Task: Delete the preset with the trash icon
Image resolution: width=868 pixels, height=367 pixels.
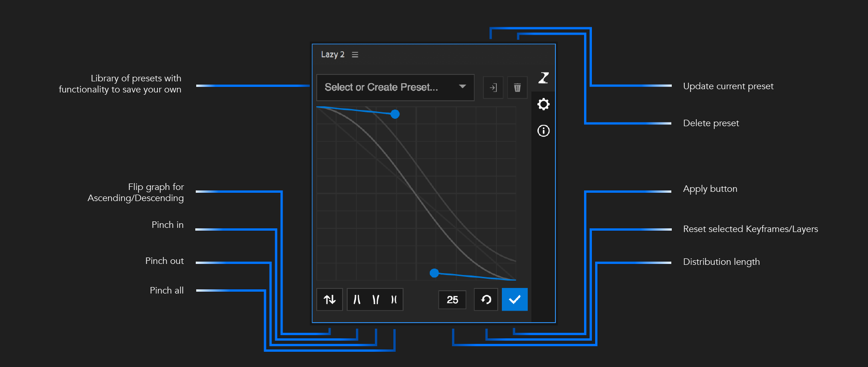Action: (517, 87)
